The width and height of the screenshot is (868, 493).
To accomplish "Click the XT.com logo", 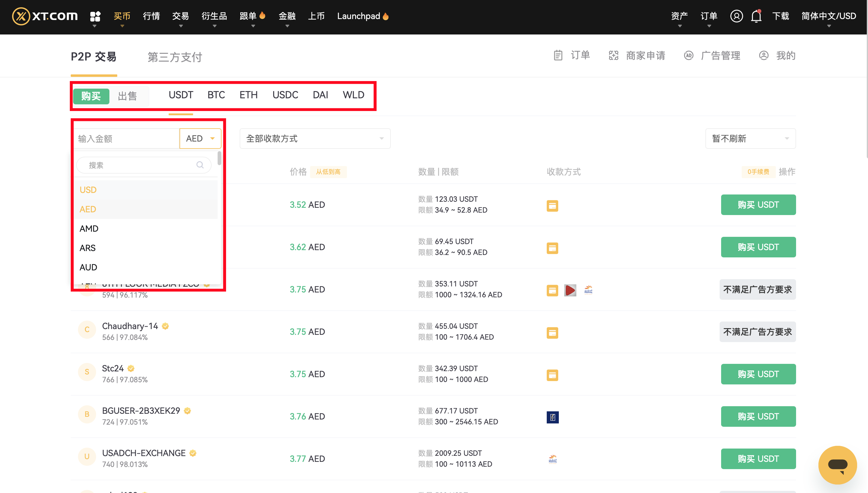I will click(45, 16).
